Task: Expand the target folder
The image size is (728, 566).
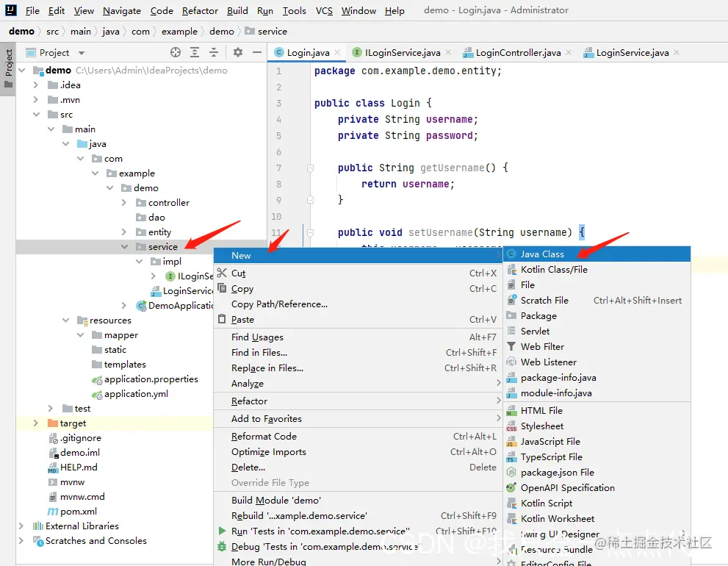Action: 36,423
